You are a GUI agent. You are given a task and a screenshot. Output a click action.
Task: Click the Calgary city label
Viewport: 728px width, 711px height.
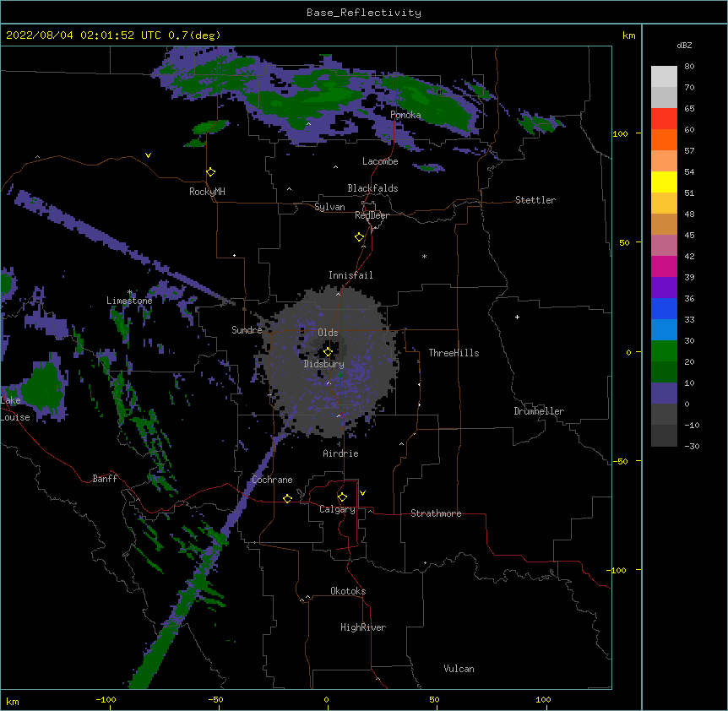337,509
